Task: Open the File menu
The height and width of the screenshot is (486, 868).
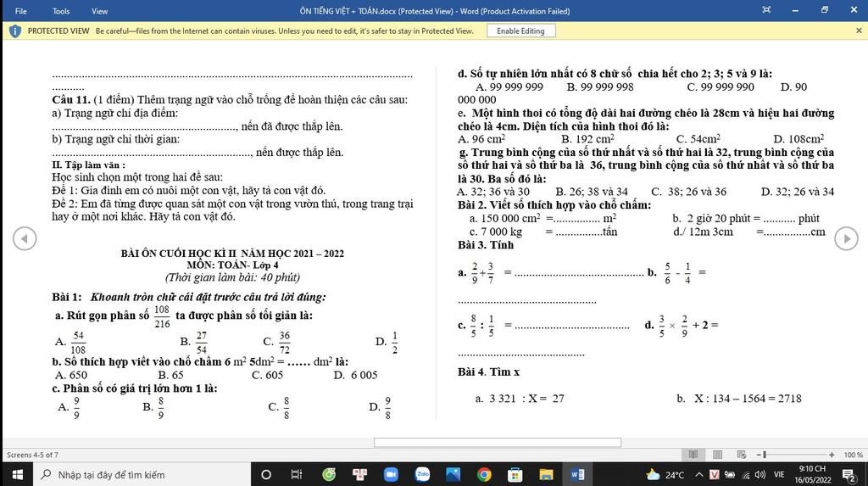Action: [21, 11]
